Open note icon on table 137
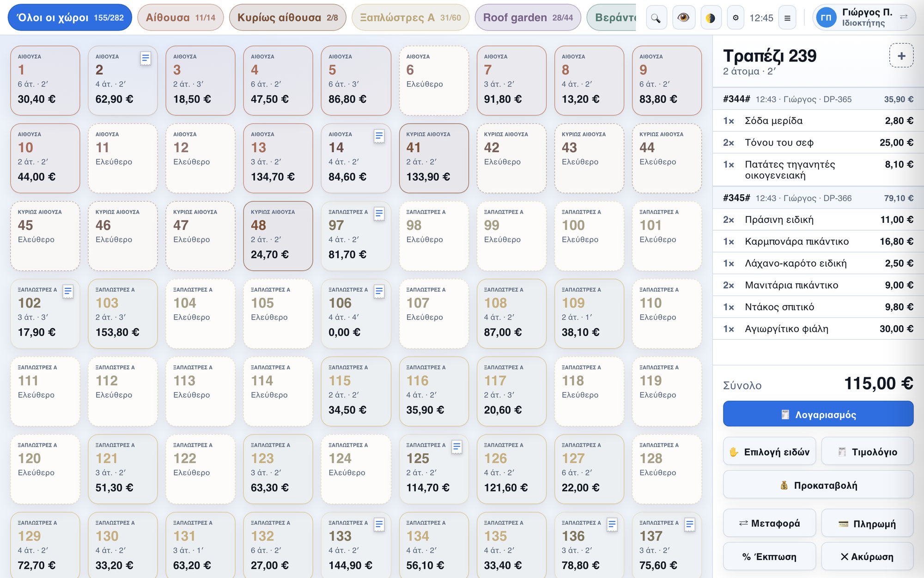Screen dimensions: 924x578 click(x=690, y=524)
